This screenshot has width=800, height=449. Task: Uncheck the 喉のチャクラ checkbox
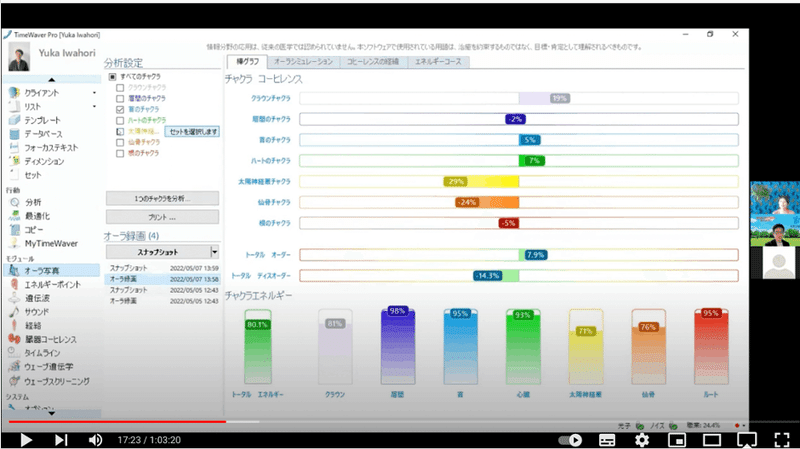click(x=120, y=110)
